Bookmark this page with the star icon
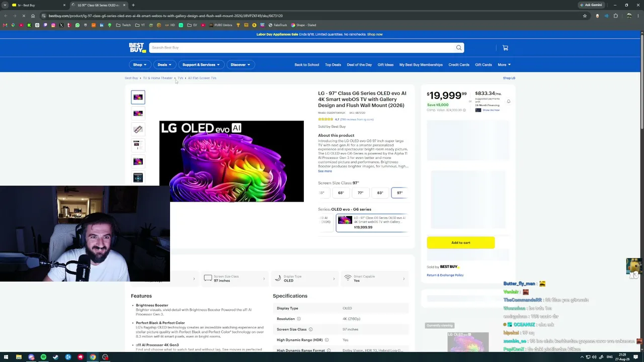 585,16
